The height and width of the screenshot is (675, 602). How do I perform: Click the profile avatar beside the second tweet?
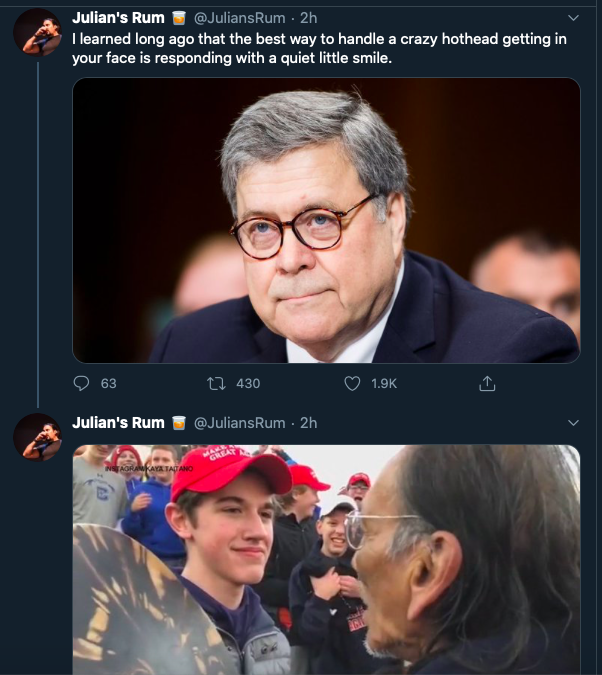pyautogui.click(x=37, y=437)
